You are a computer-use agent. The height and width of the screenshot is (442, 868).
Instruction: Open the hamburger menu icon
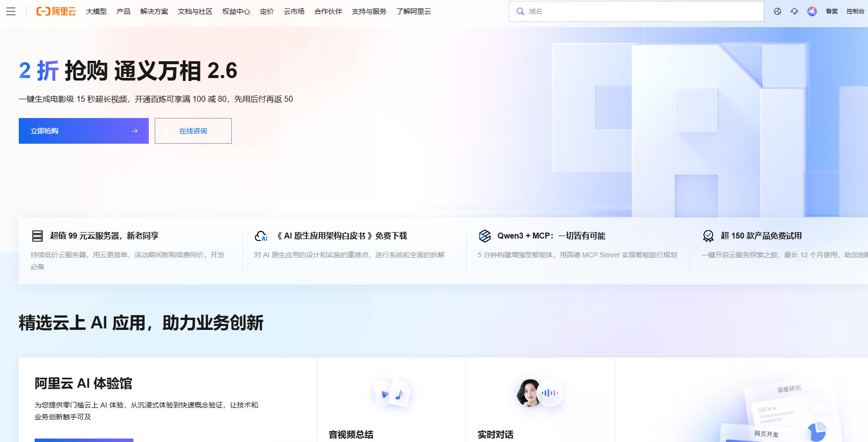click(x=11, y=11)
